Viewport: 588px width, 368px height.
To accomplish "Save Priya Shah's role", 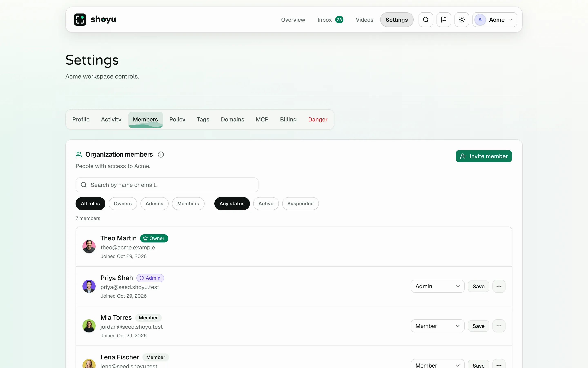I will (478, 286).
